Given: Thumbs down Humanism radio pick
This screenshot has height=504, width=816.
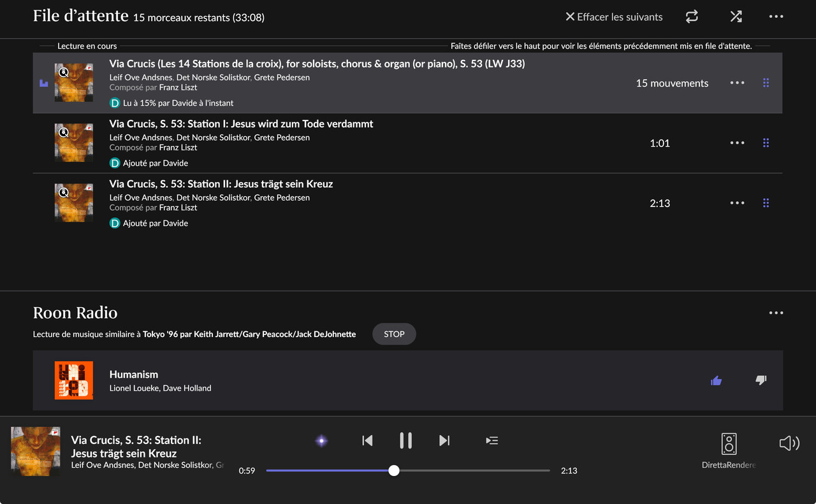Looking at the screenshot, I should click(x=761, y=380).
